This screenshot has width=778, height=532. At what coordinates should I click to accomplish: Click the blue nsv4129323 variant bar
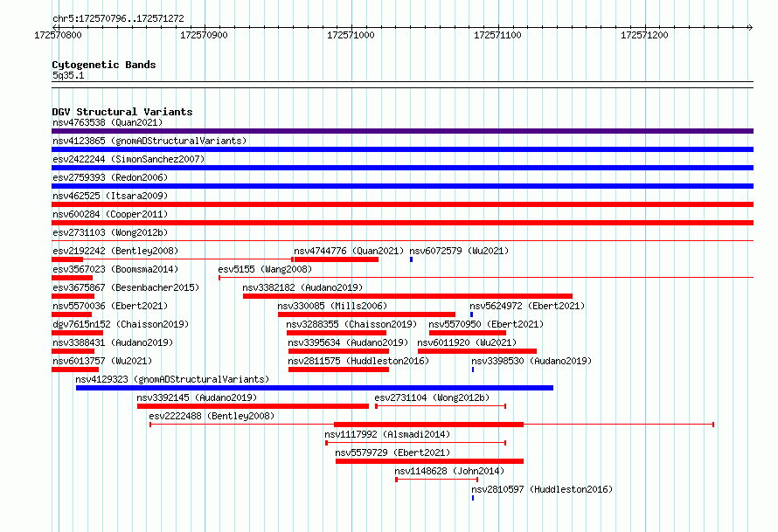[315, 388]
